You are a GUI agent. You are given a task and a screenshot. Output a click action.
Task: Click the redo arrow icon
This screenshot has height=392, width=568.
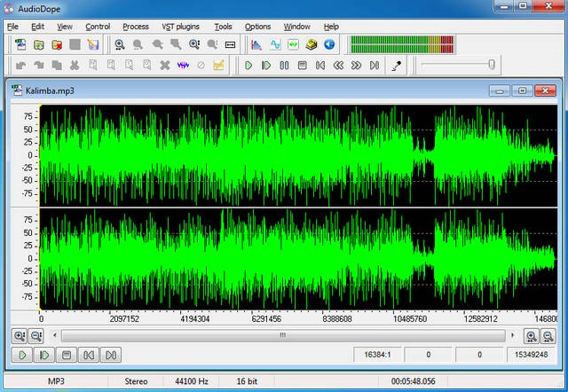(39, 66)
